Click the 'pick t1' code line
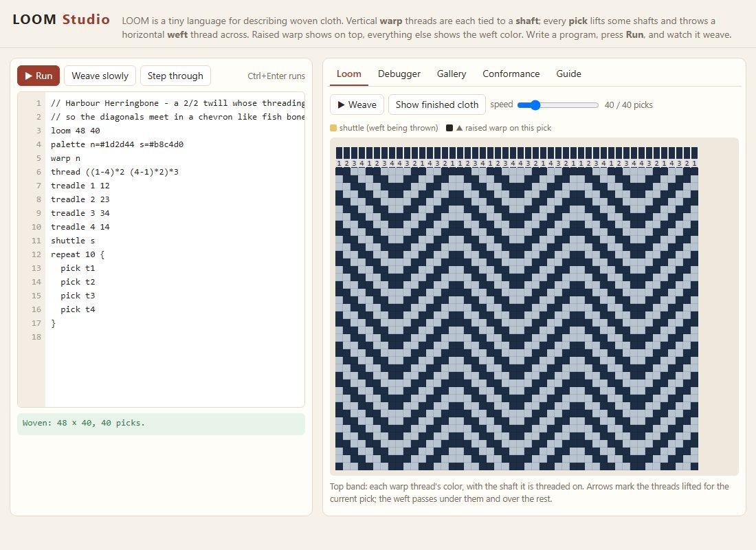 pos(78,268)
